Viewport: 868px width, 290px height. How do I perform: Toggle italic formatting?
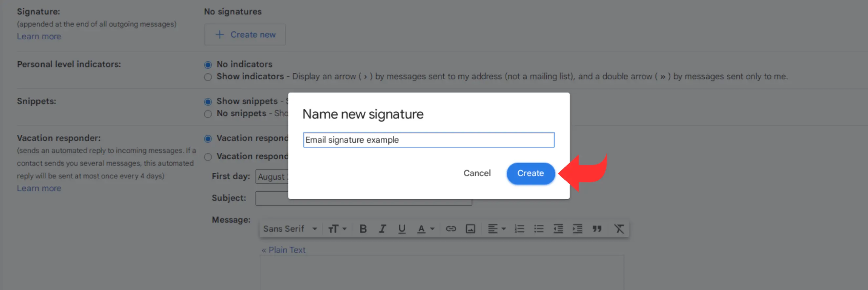click(382, 229)
